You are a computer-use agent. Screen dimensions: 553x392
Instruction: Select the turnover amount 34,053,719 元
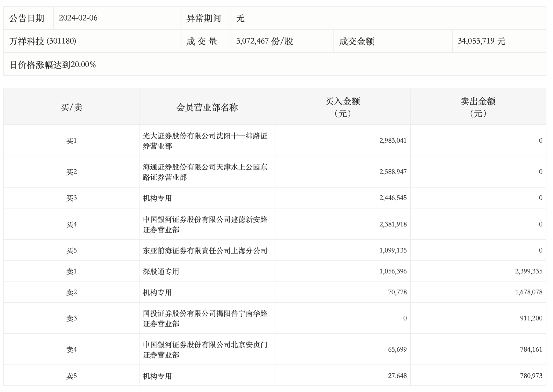481,41
